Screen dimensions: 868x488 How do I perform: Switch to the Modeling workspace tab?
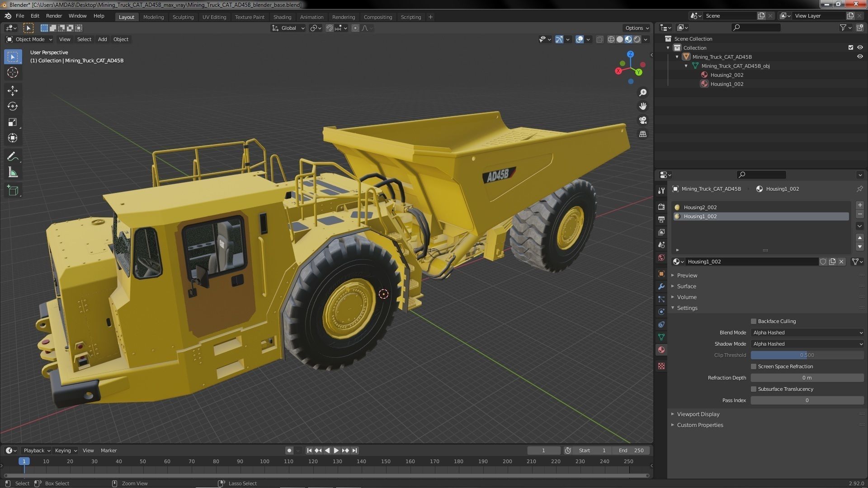(x=153, y=17)
